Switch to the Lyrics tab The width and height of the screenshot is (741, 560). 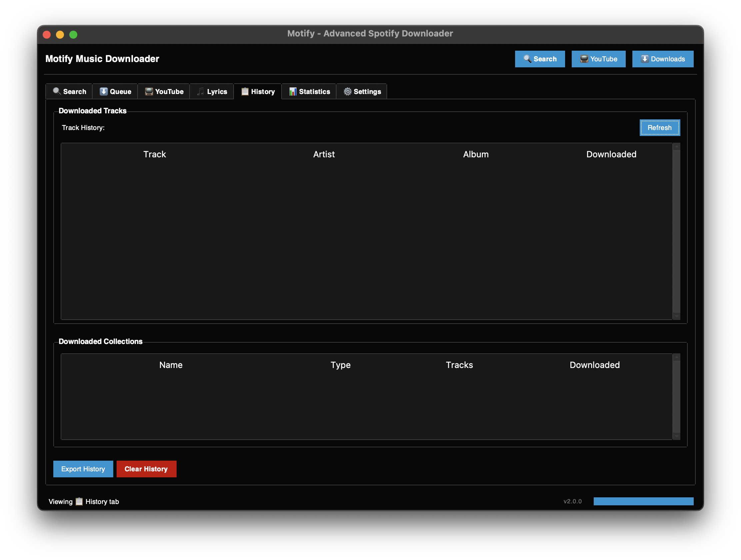click(x=212, y=91)
